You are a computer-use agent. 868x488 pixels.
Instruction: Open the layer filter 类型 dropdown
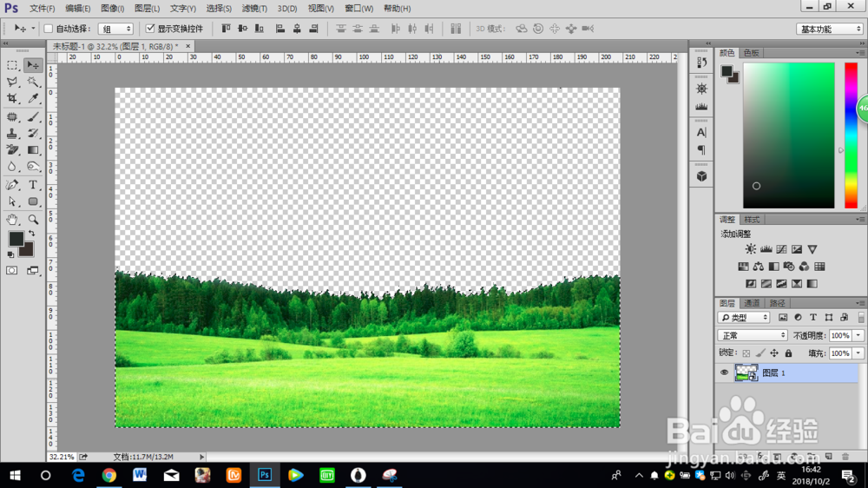tap(744, 318)
